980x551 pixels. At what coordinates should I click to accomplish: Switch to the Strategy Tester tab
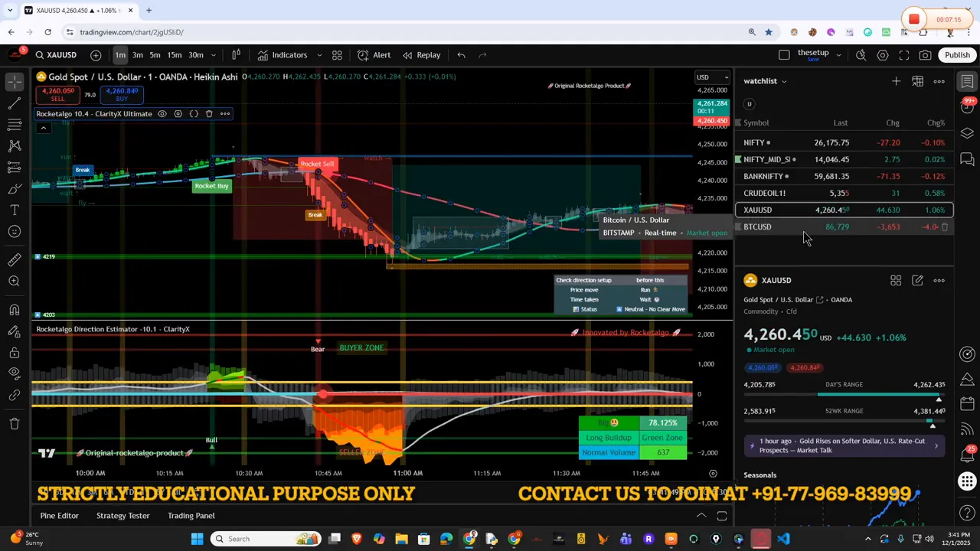[x=122, y=515]
